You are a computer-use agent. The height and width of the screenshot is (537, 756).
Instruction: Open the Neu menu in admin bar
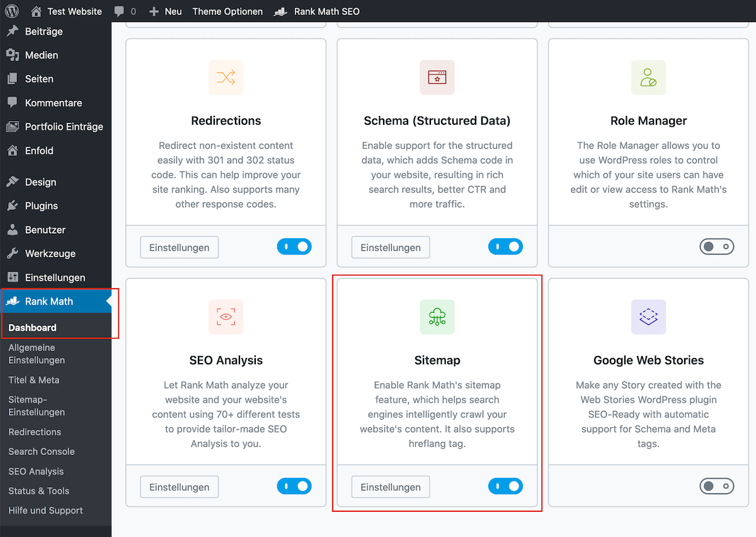pos(173,11)
